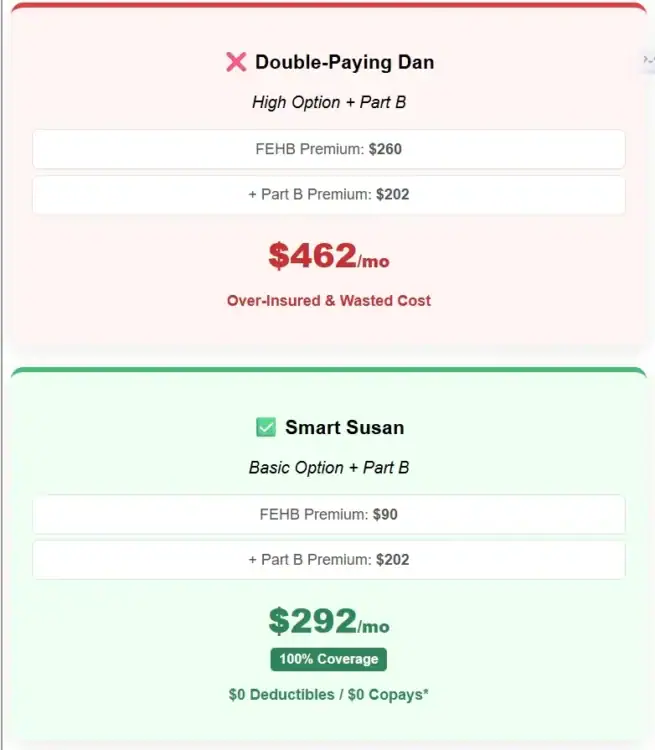
Task: Click the $0 Deductibles / $0 Copays text
Action: point(328,694)
